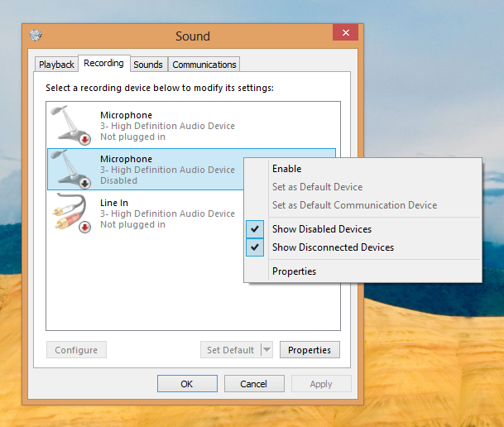Image resolution: width=504 pixels, height=427 pixels.
Task: Confirm with the OK button
Action: [187, 384]
